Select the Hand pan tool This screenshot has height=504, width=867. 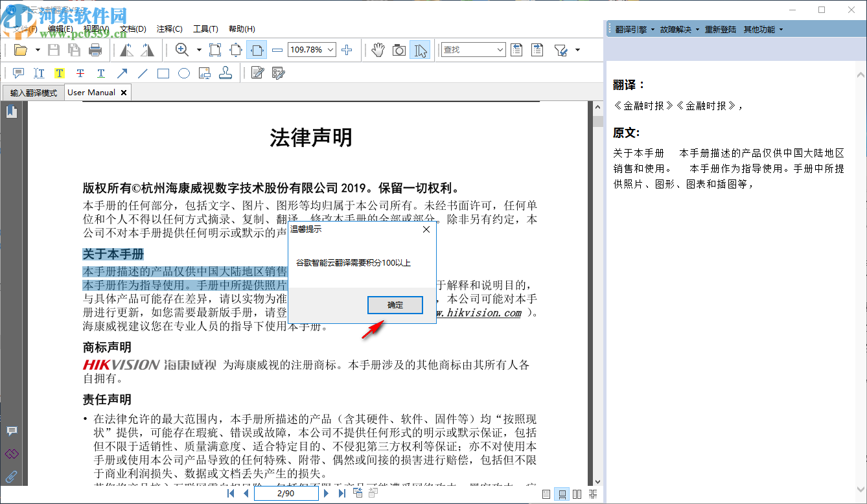(378, 50)
